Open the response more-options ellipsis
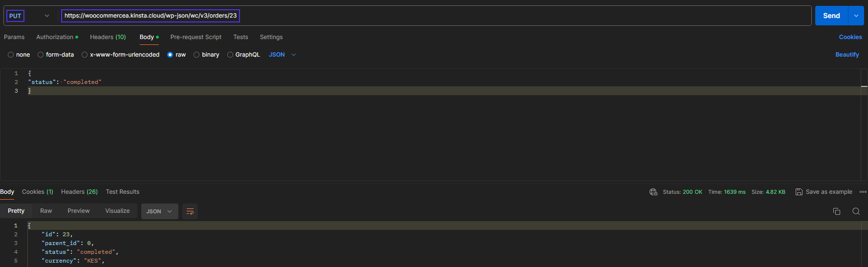 863,192
